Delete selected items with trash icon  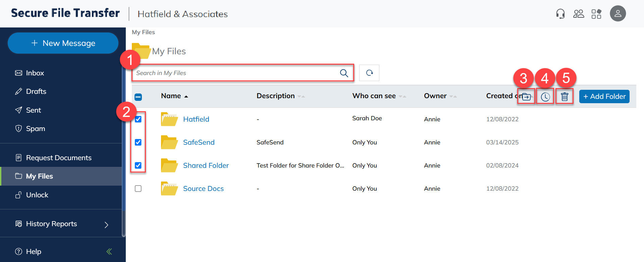(565, 97)
